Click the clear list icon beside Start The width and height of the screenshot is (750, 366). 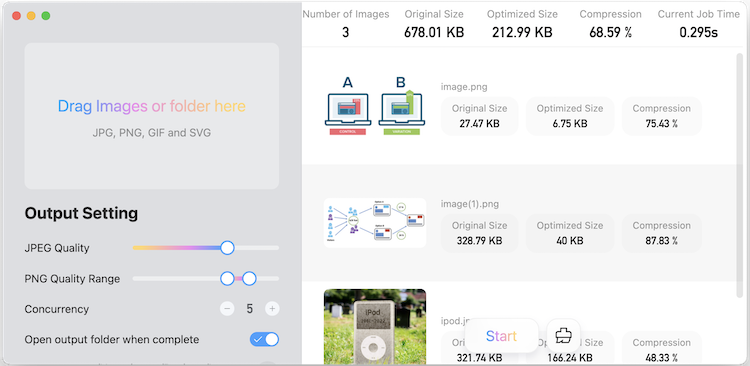click(x=563, y=336)
